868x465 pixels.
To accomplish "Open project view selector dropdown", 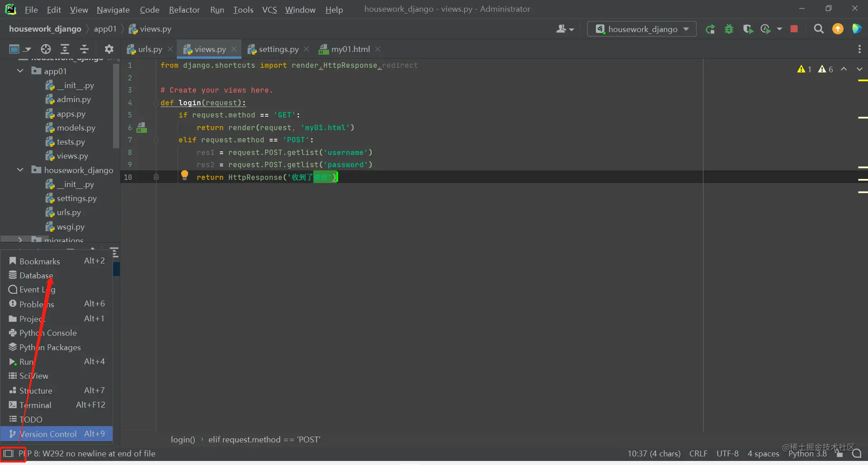I will pos(20,49).
